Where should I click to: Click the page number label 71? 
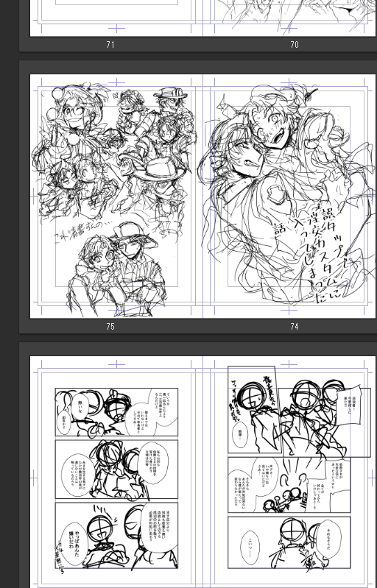click(110, 45)
